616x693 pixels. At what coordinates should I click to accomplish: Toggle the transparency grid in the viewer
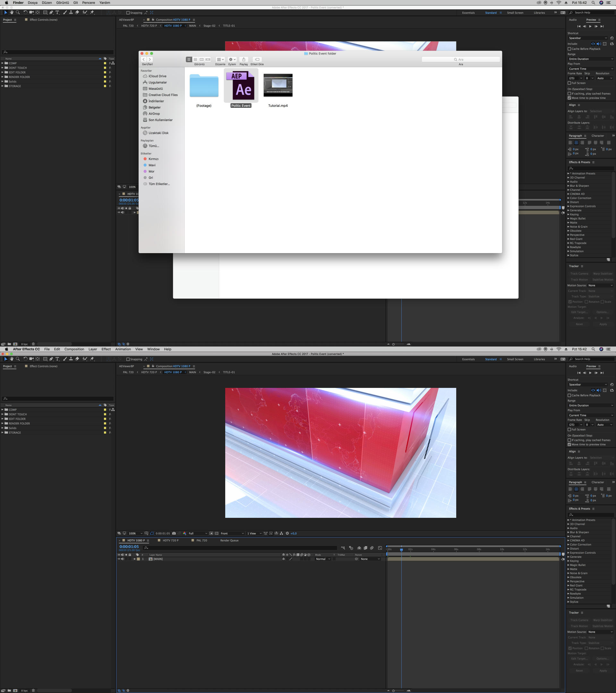coord(217,533)
